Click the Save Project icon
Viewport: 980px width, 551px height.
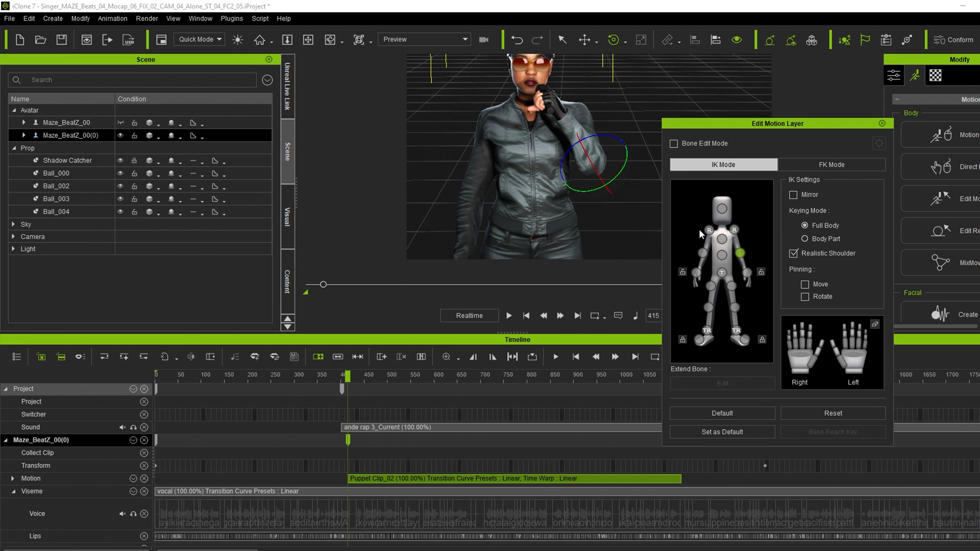[61, 40]
